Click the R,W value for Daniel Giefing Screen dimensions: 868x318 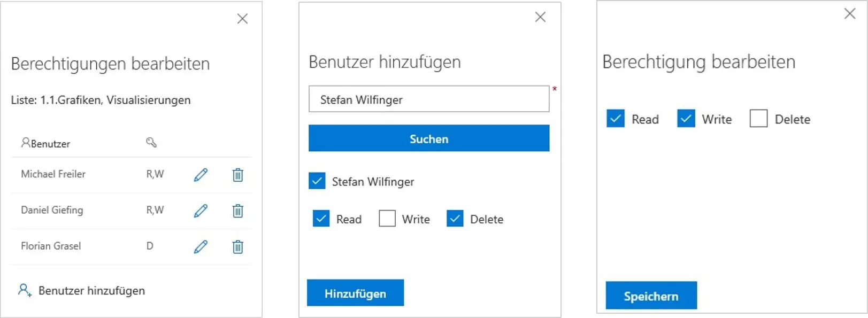click(x=155, y=210)
